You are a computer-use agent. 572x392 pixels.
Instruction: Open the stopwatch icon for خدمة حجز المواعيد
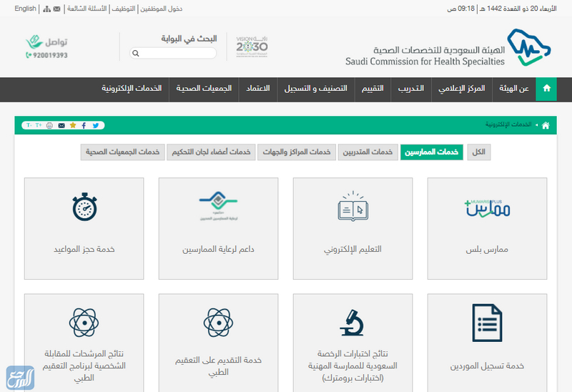(84, 207)
